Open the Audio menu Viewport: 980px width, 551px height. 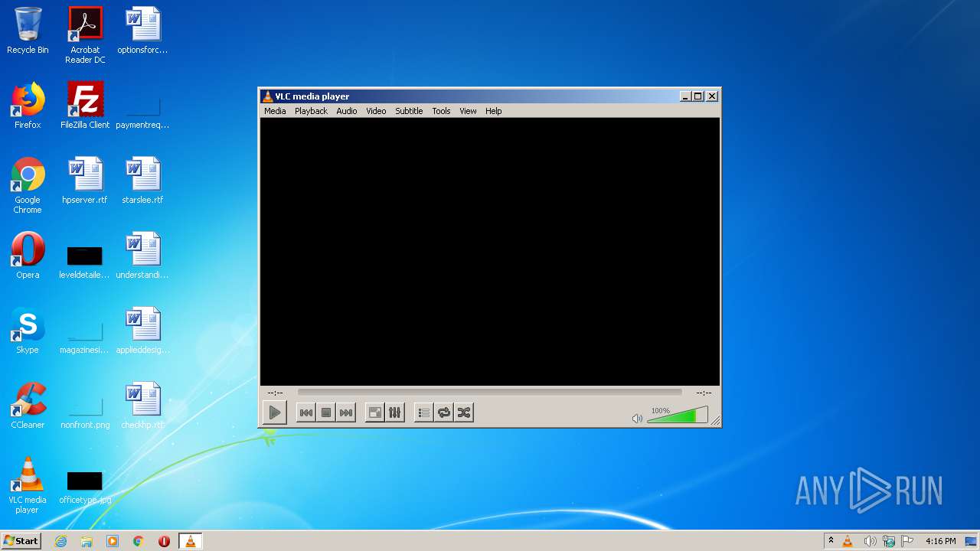[x=347, y=111]
